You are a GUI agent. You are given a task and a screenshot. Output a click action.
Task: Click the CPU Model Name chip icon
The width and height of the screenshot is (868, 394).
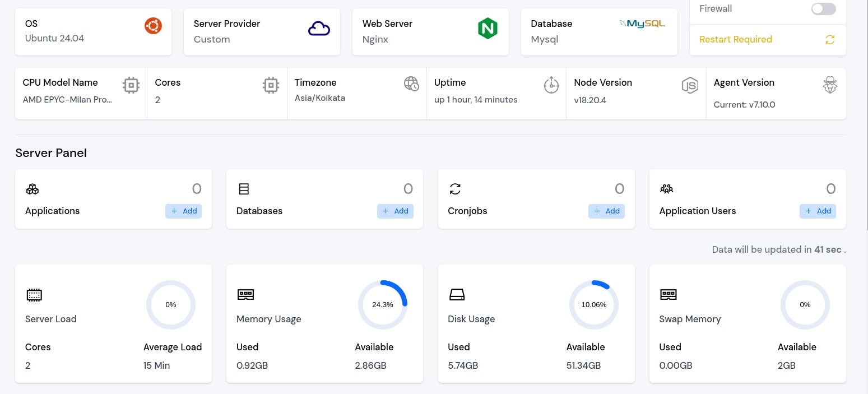click(131, 85)
